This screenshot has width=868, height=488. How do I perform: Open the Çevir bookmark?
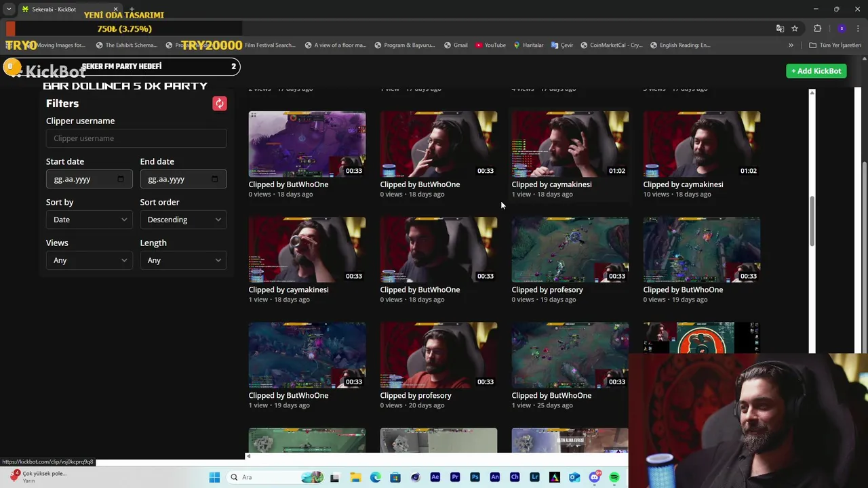[x=562, y=45]
